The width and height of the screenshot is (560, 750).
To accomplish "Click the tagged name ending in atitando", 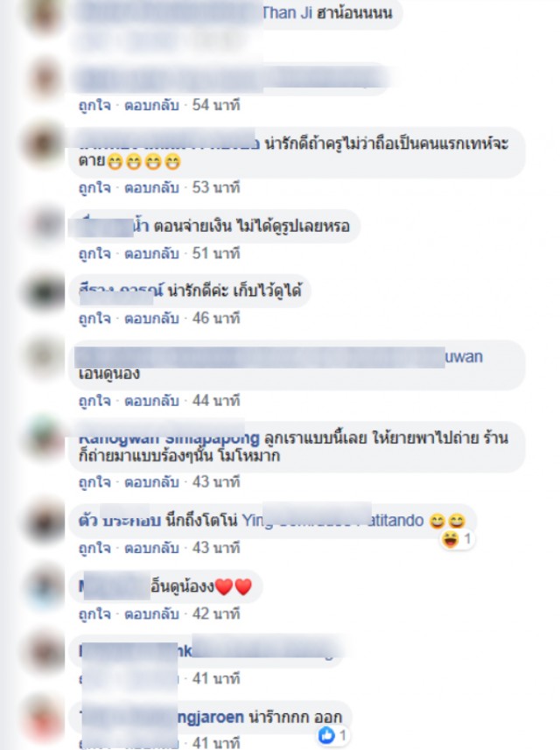I will (x=397, y=520).
